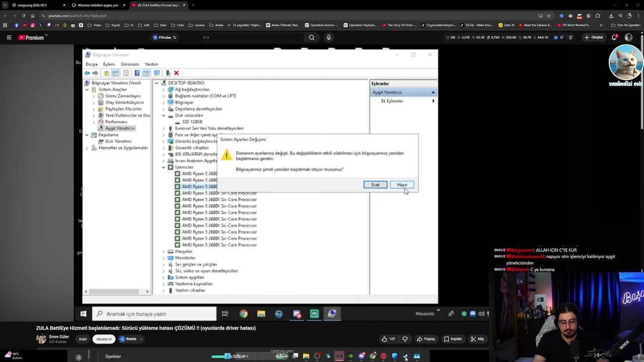Click the Forward arrow in management toolbar
Image resolution: width=644 pixels, height=362 pixels.
click(x=95, y=73)
